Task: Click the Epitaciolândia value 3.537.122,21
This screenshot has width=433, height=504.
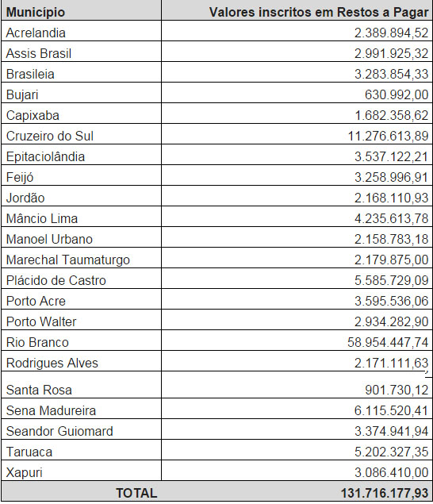Action: pos(391,156)
